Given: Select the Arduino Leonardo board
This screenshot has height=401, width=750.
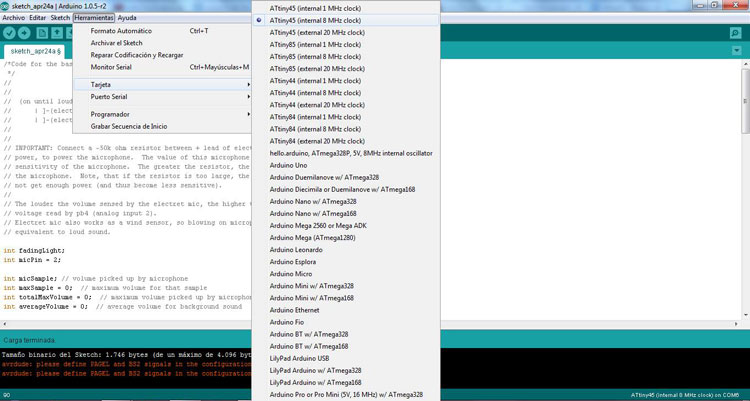Looking at the screenshot, I should pos(345,250).
